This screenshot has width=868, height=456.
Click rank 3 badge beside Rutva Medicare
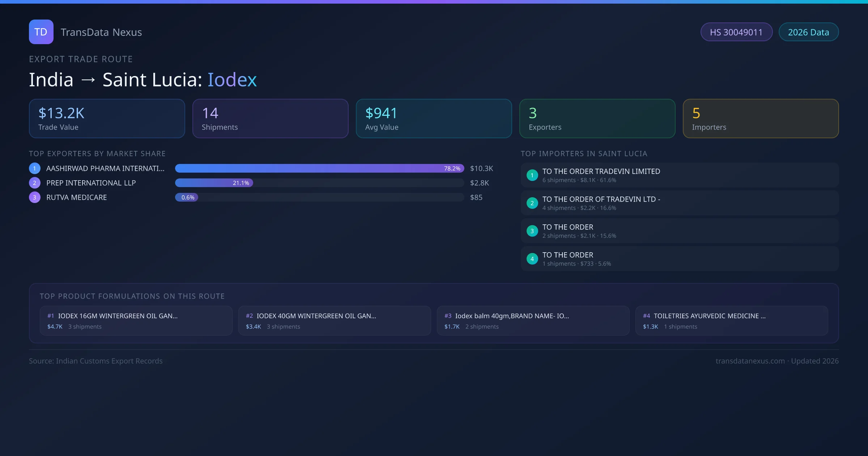pyautogui.click(x=35, y=197)
